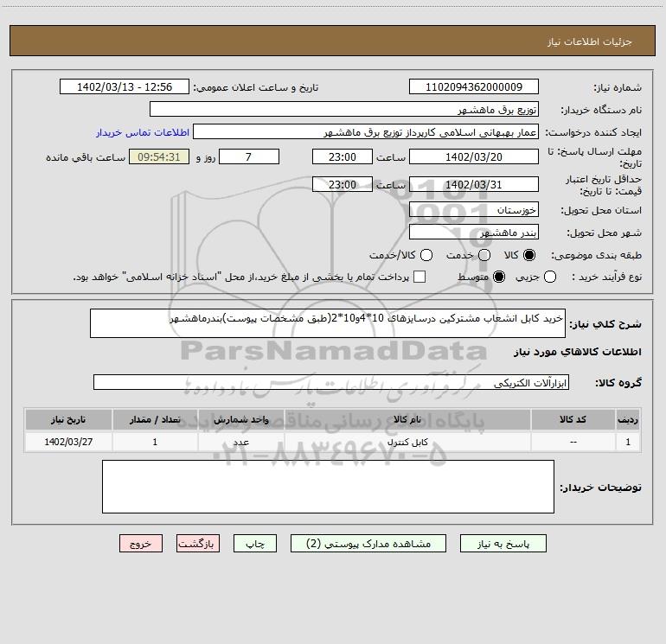The height and width of the screenshot is (644, 666).
Task: Click the deadline time field beside 1402/03/20
Action: [x=343, y=156]
